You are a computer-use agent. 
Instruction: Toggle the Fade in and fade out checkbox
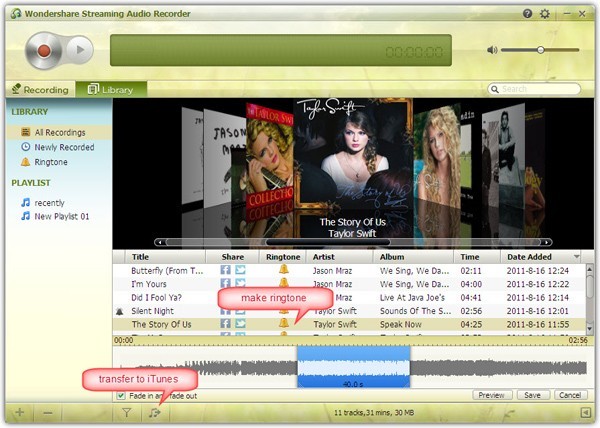tap(121, 395)
